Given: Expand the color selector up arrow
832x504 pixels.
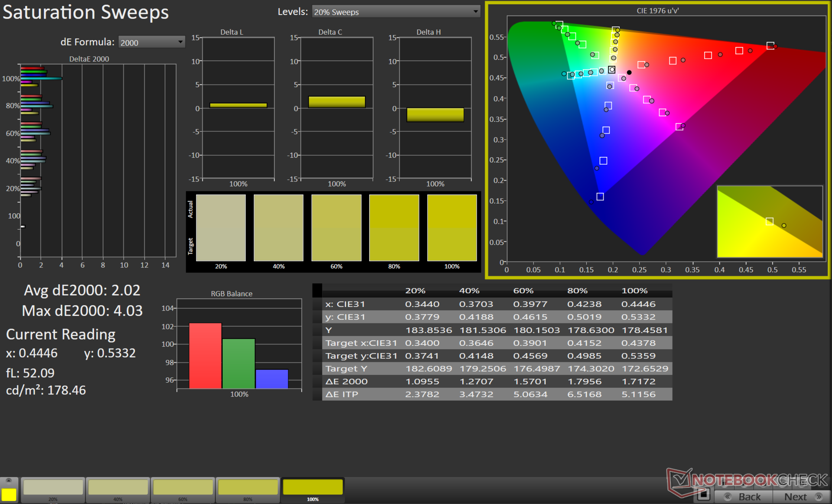Looking at the screenshot, I should point(9,481).
